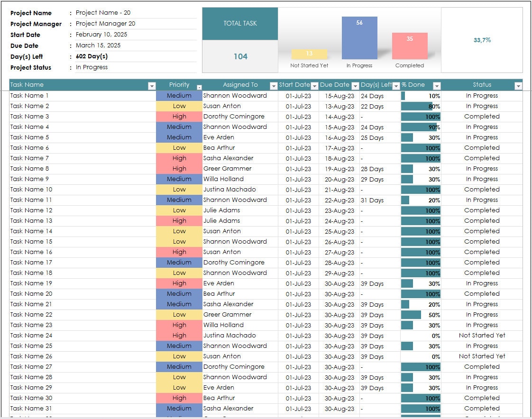532x419 pixels.
Task: Select the Task Name 1 cell
Action: pos(83,96)
